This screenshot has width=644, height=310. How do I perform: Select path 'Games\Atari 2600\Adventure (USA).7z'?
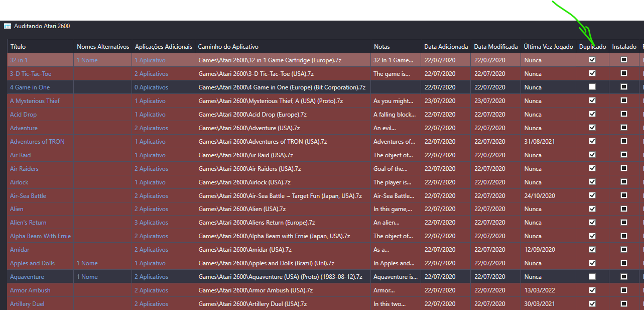pos(249,128)
